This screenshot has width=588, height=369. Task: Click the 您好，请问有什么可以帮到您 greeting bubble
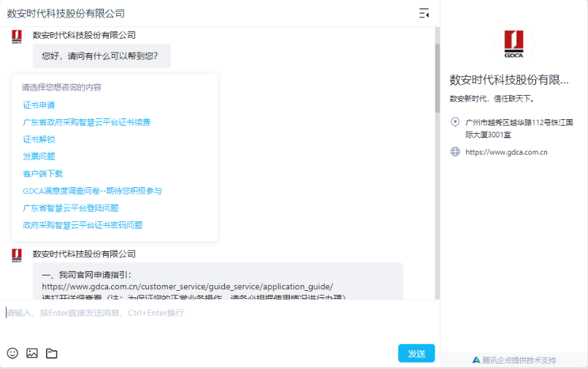(x=102, y=56)
